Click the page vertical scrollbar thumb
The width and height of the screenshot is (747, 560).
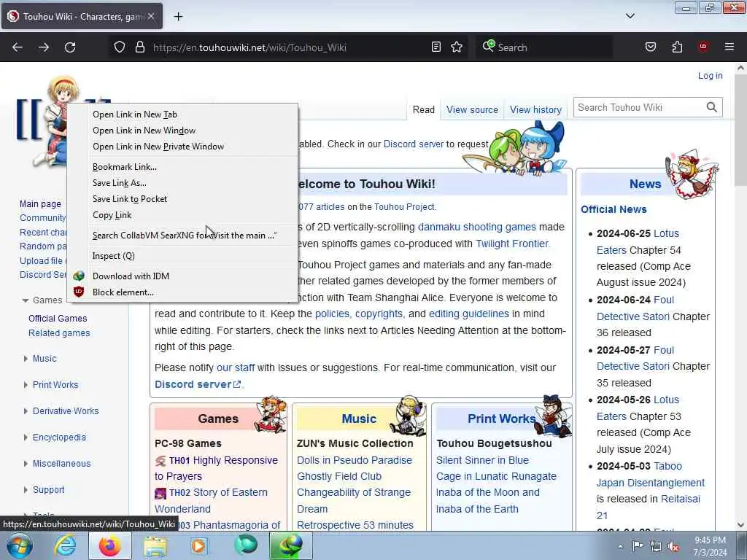(x=741, y=130)
